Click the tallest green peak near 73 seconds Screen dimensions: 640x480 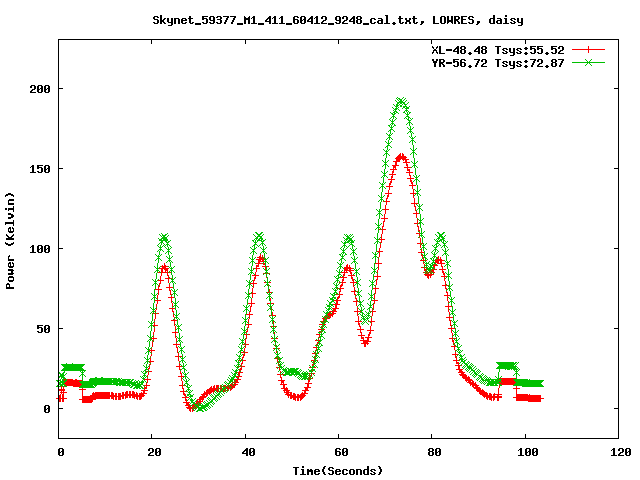coord(401,101)
